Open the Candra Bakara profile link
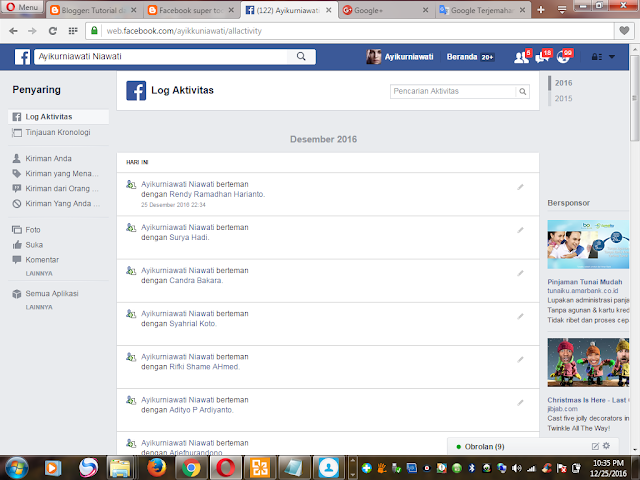The image size is (640, 480). click(x=196, y=280)
